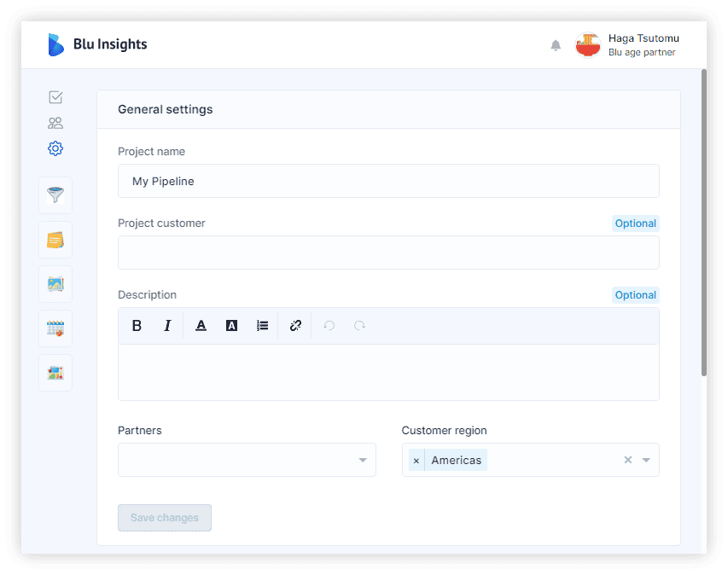Click the Customer region label
The height and width of the screenshot is (575, 728).
pyautogui.click(x=445, y=431)
